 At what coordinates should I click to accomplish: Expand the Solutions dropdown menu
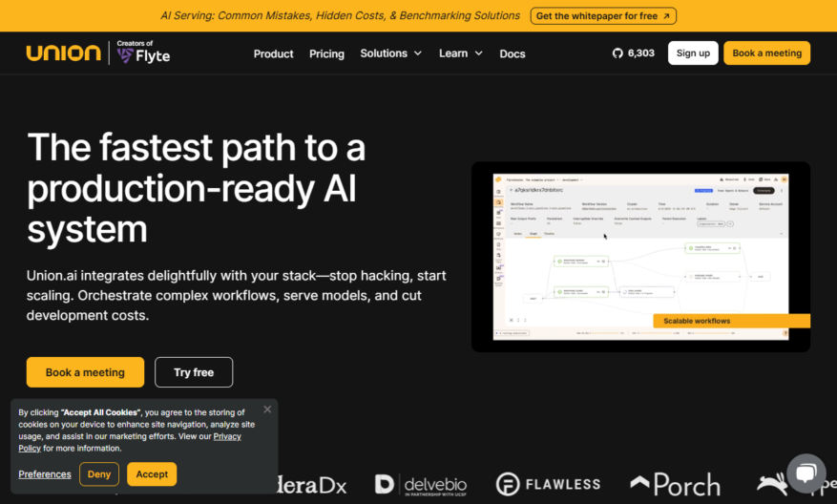click(x=390, y=53)
